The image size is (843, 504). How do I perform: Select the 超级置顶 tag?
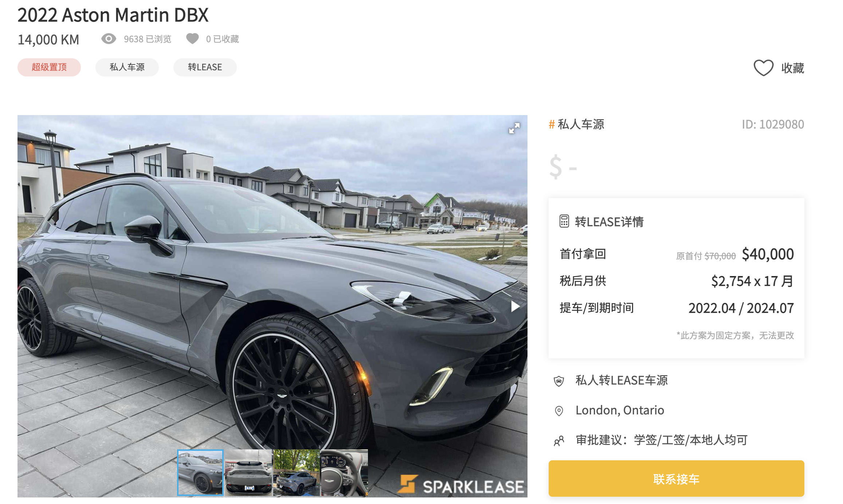click(49, 67)
